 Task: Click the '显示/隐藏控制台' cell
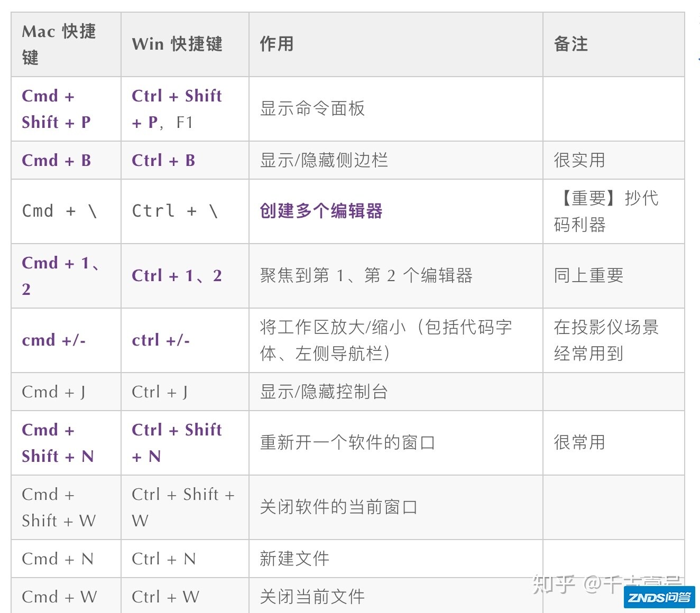pos(396,392)
